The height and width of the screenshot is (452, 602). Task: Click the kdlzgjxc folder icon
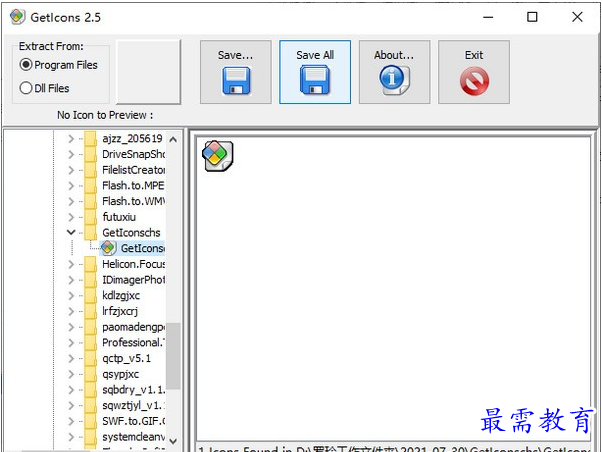pos(91,295)
